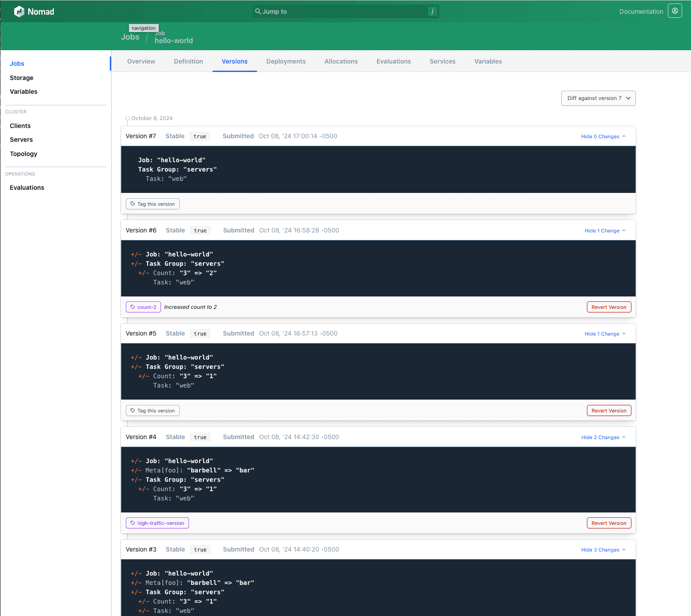This screenshot has height=616, width=691.
Task: Open Clients in the sidebar
Action: [x=20, y=126]
